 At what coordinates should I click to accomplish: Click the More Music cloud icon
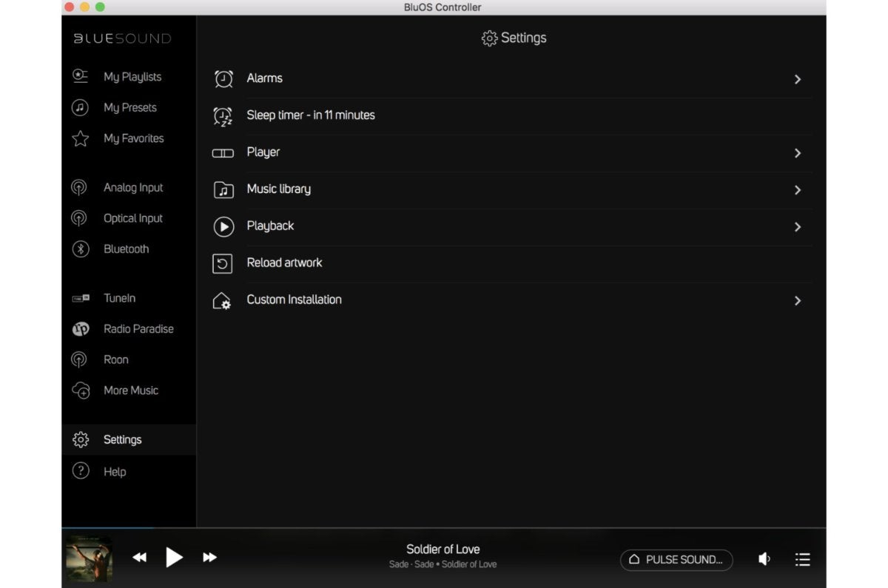81,391
